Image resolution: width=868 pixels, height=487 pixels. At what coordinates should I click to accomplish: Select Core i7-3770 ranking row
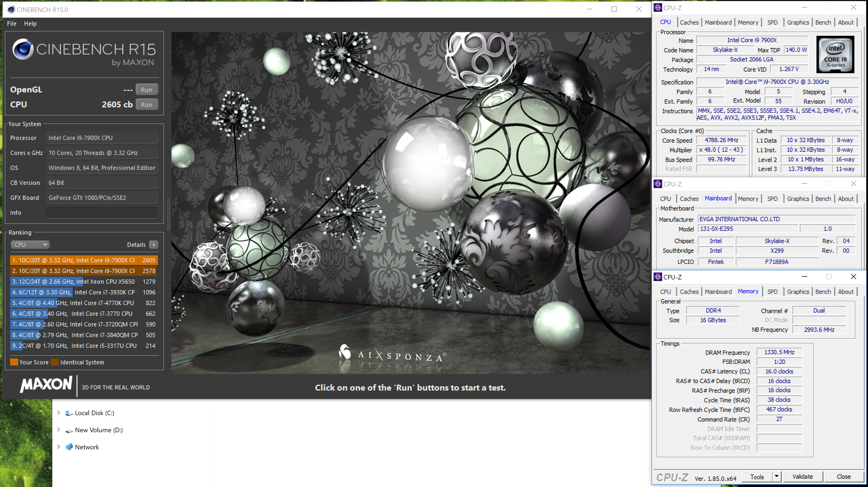84,314
